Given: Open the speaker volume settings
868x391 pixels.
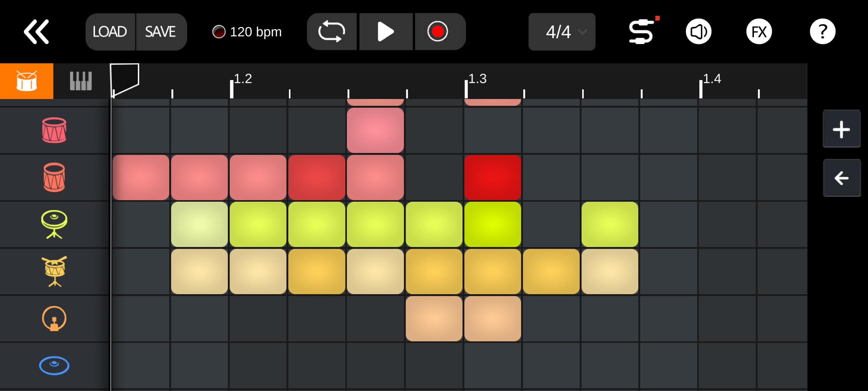Looking at the screenshot, I should coord(698,32).
